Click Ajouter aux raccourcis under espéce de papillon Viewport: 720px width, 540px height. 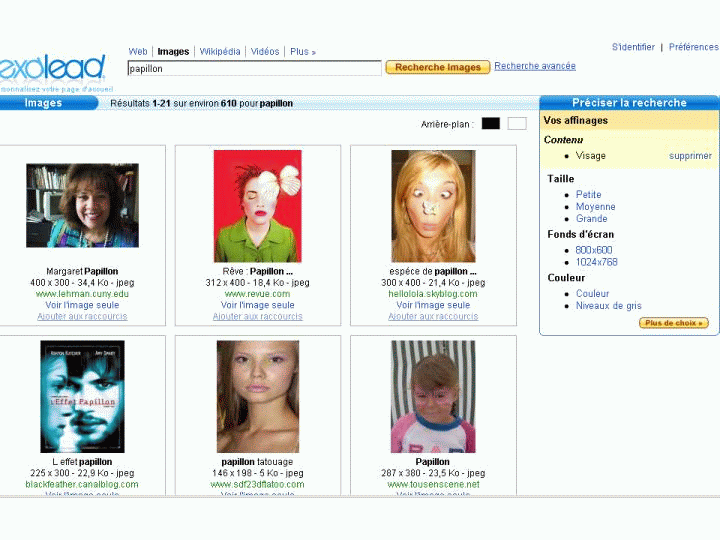[433, 316]
